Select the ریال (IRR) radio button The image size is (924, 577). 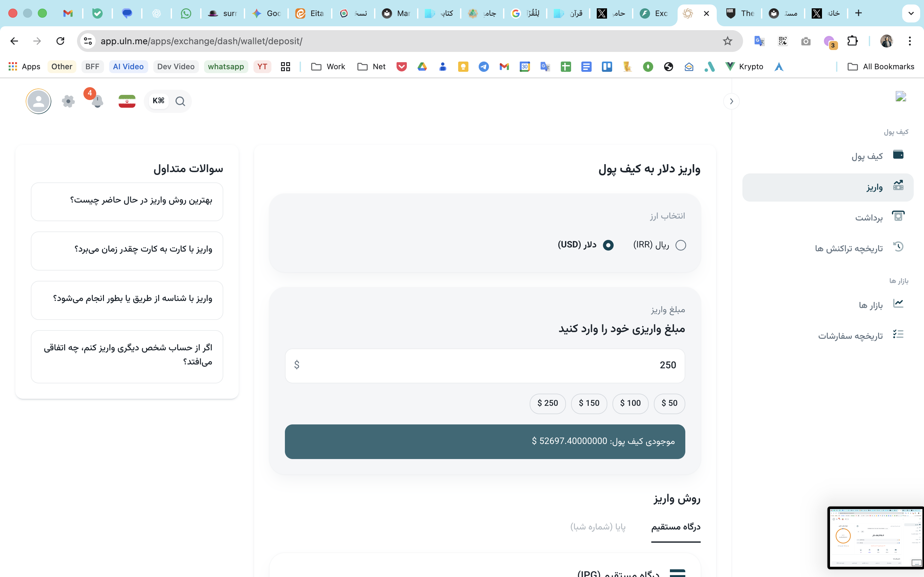[681, 245]
